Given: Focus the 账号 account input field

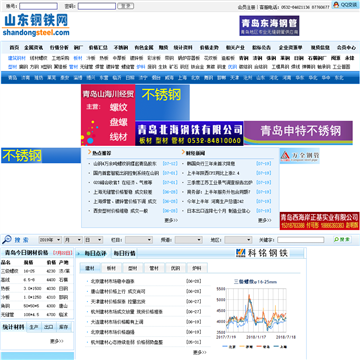Looking at the screenshot, I should (x=38, y=6).
